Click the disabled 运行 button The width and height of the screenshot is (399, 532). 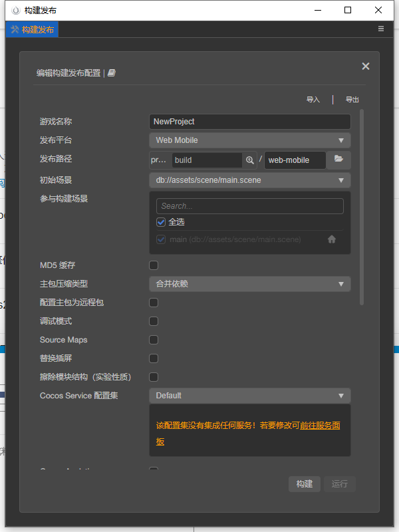[340, 484]
